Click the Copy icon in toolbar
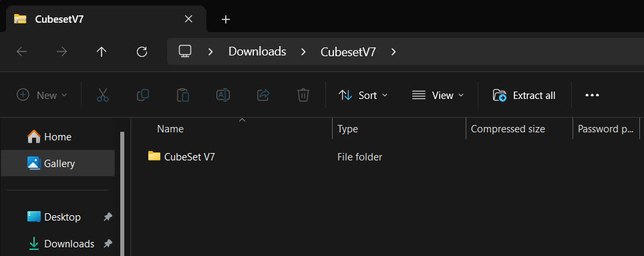This screenshot has height=256, width=644. pyautogui.click(x=143, y=96)
